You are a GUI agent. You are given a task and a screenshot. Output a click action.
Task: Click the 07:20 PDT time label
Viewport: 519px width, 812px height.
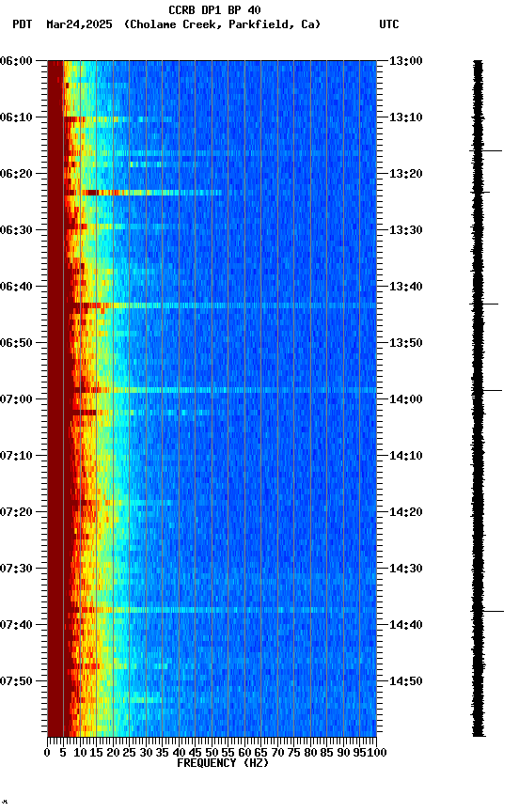click(16, 512)
